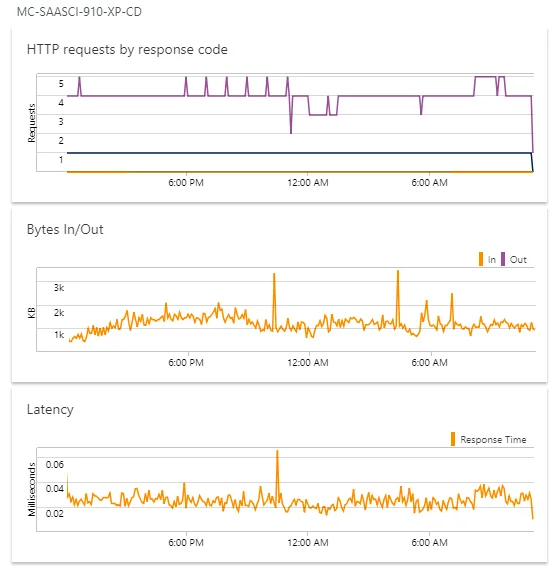Viewport: 556px width, 572px height.
Task: Click 6:00 AM label on Latency chart
Action: pyautogui.click(x=429, y=542)
